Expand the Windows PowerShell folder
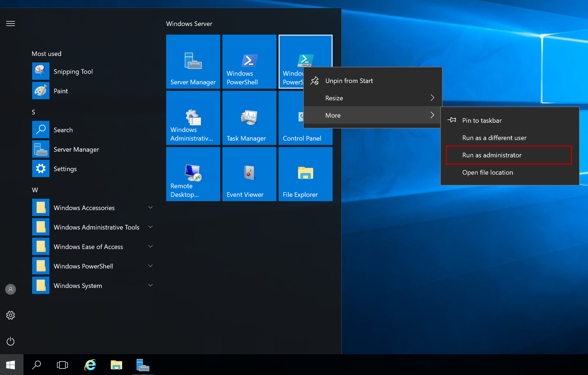The image size is (588, 375). 83,266
